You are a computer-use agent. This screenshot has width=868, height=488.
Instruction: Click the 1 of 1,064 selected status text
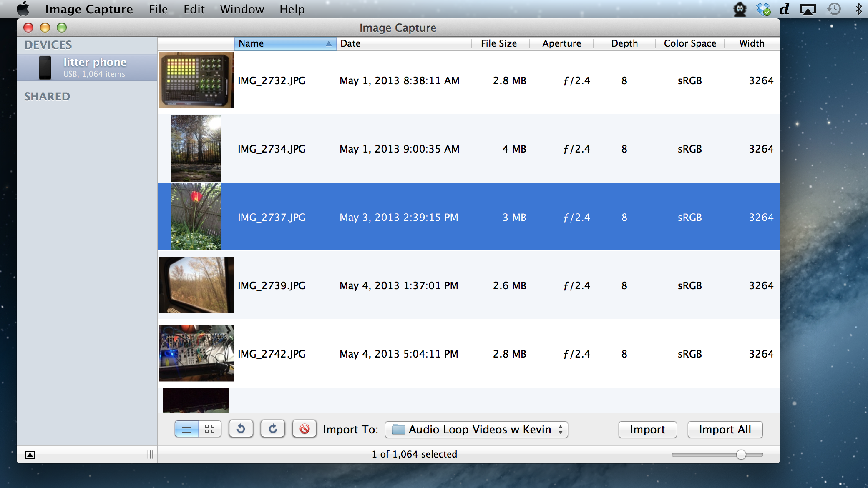415,454
